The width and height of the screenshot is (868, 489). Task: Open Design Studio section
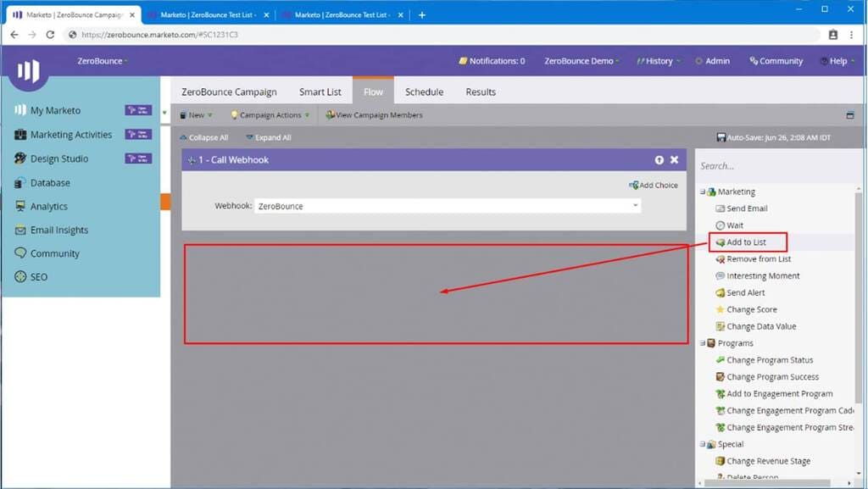[58, 158]
